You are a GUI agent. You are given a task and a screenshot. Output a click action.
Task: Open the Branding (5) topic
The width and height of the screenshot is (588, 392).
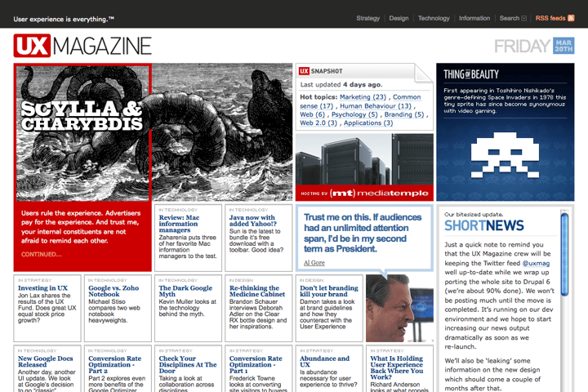point(404,114)
